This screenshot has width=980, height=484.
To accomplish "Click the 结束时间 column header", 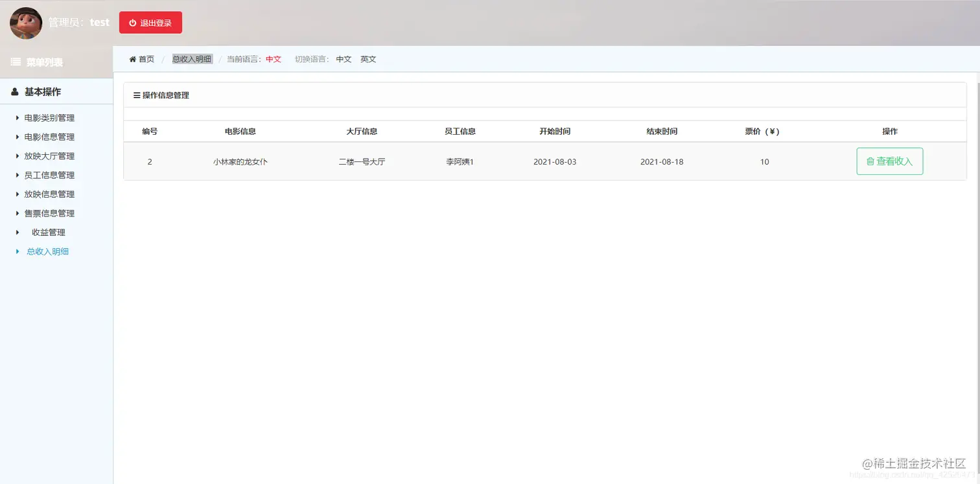I will point(662,132).
